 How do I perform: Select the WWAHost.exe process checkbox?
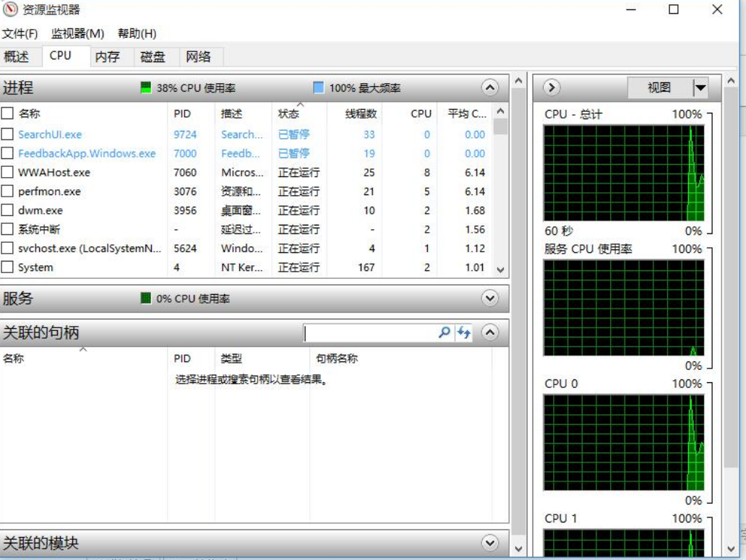[7, 172]
